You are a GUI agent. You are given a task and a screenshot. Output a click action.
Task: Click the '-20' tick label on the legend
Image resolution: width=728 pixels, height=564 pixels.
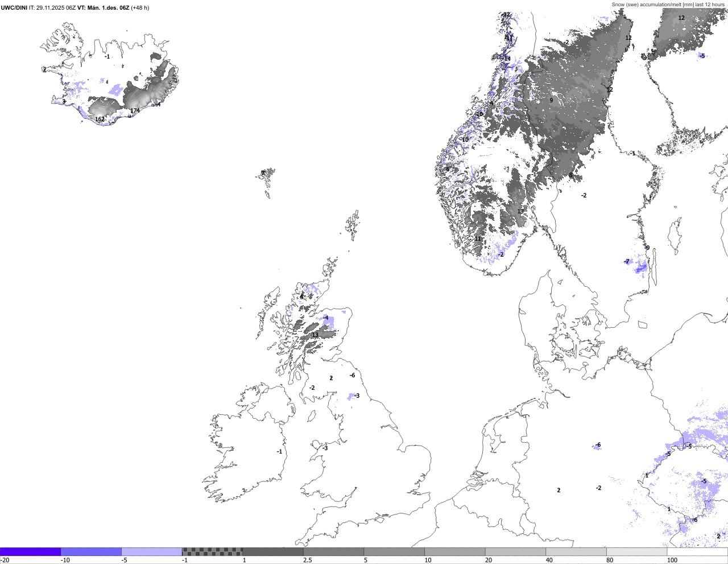point(5,560)
